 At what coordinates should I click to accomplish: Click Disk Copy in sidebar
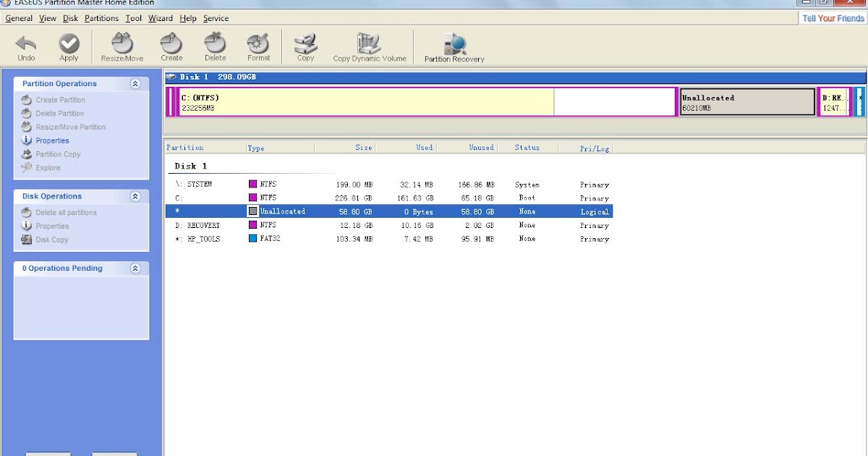(x=52, y=240)
